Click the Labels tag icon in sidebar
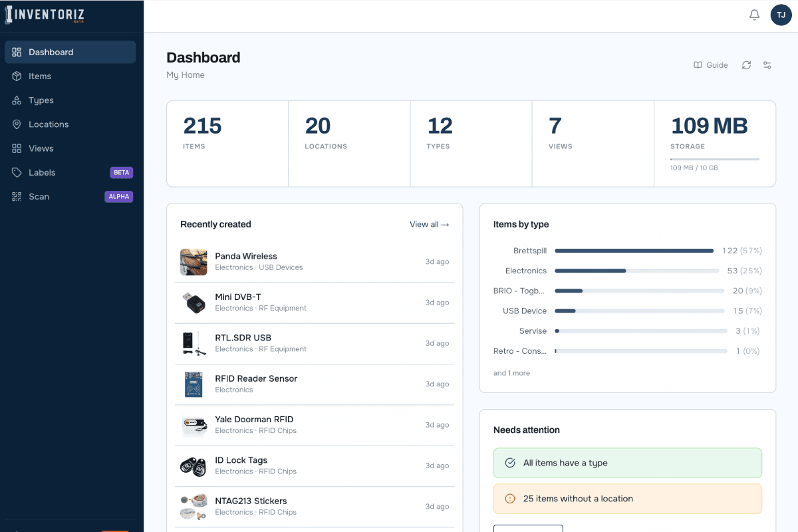Viewport: 798px width, 532px height. pos(17,172)
